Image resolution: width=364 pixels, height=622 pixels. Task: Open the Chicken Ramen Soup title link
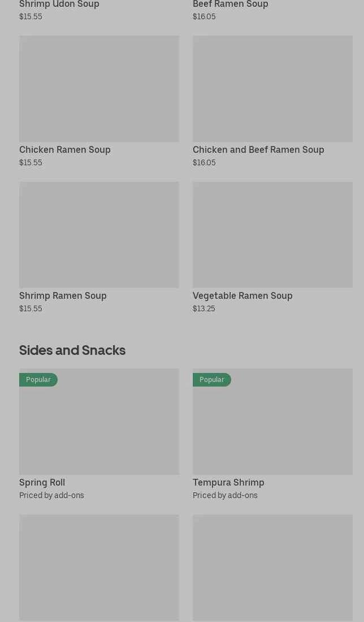click(65, 149)
